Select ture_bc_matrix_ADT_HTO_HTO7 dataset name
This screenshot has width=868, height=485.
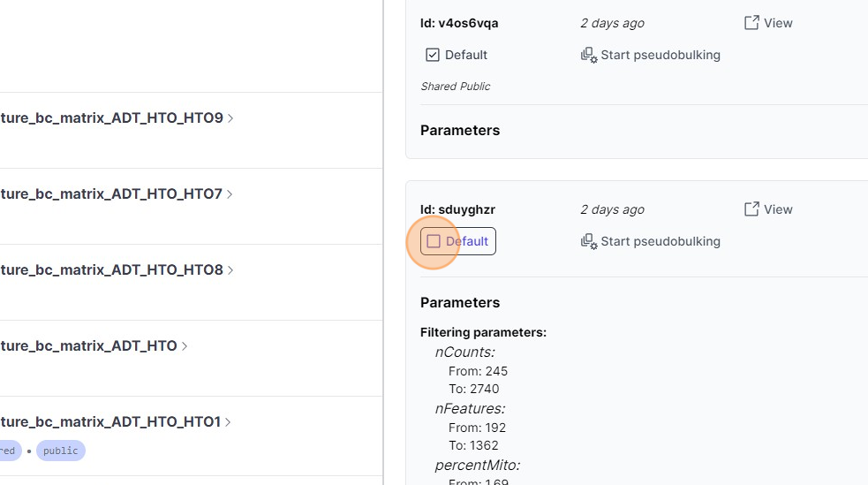tap(111, 193)
